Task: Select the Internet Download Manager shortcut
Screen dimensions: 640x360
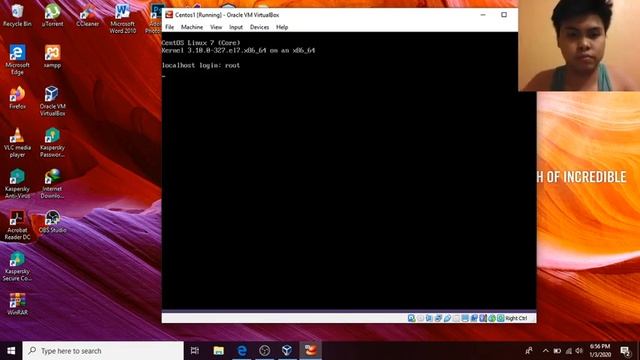Action: [x=52, y=184]
